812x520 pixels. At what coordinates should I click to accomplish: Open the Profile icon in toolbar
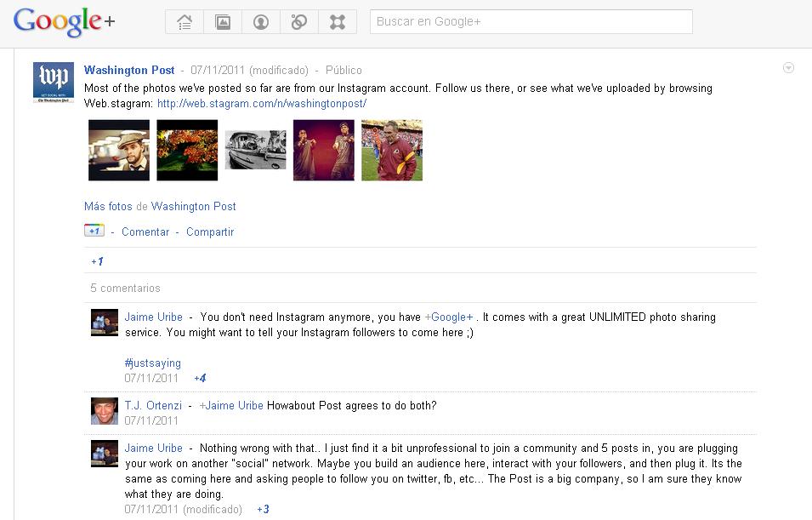click(x=261, y=22)
